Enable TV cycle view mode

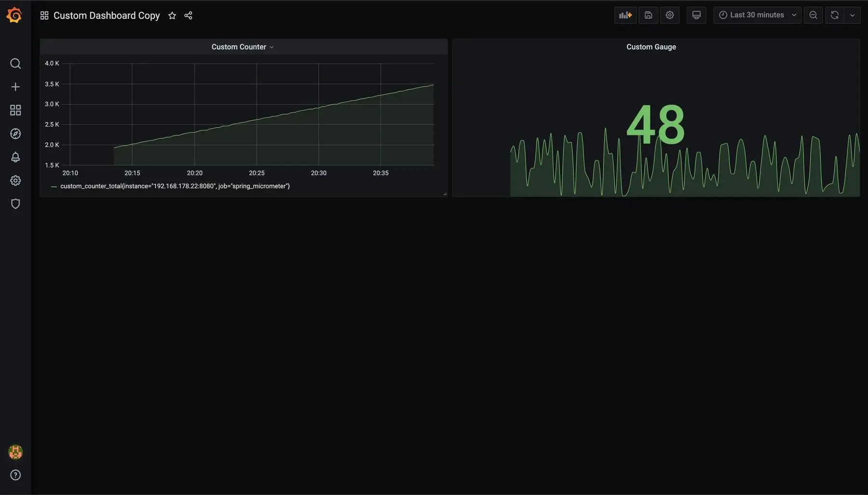coord(696,15)
